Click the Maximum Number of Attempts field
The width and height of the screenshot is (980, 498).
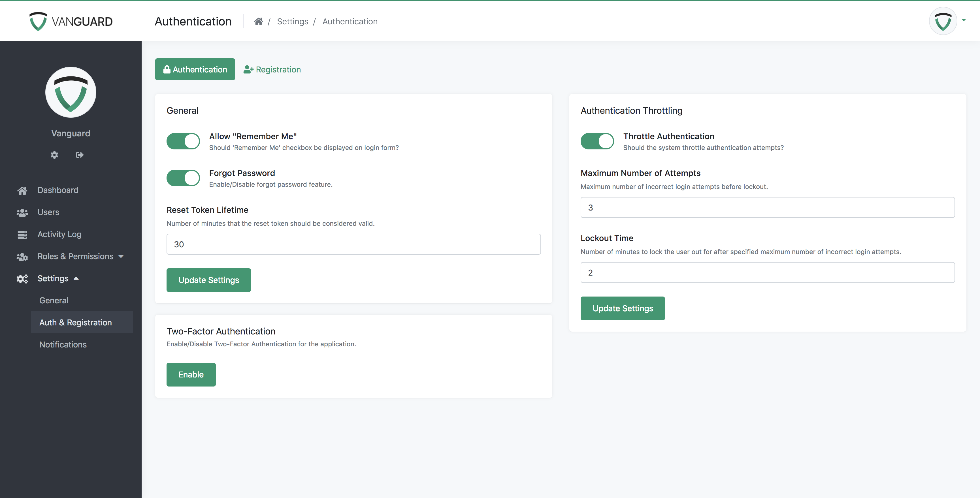coord(768,208)
